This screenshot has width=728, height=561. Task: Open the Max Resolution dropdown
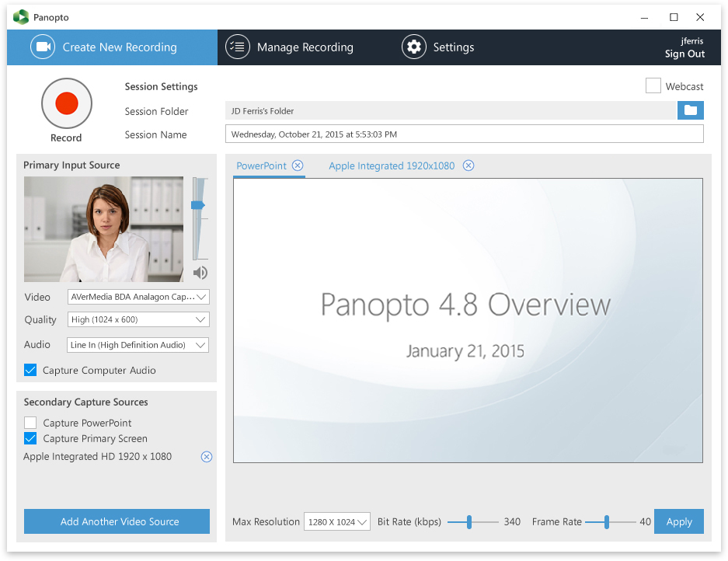pyautogui.click(x=337, y=522)
